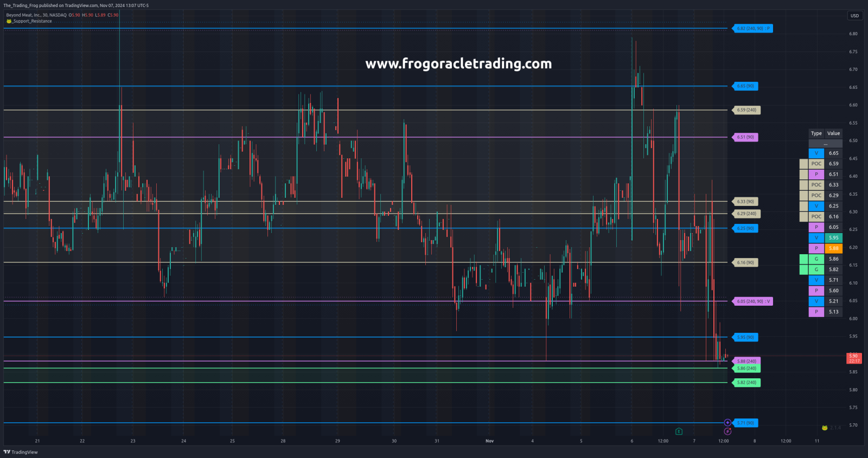Click the 6.80 tick on price axis

click(x=853, y=34)
